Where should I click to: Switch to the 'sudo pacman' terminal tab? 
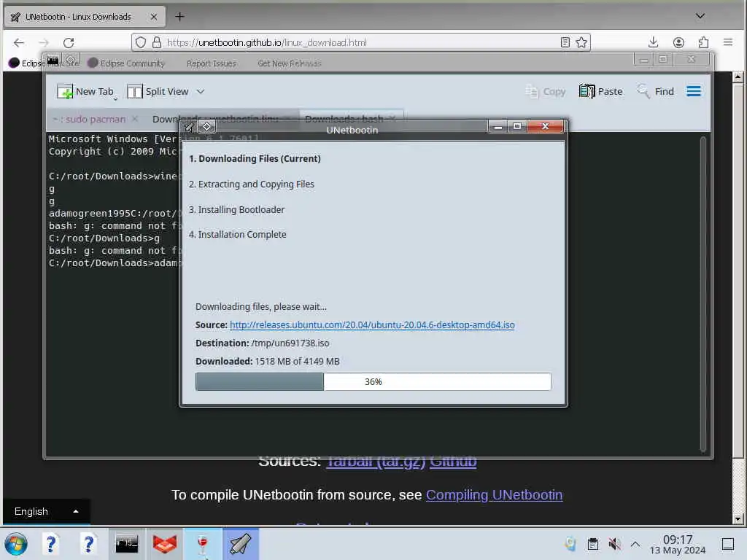coord(89,119)
